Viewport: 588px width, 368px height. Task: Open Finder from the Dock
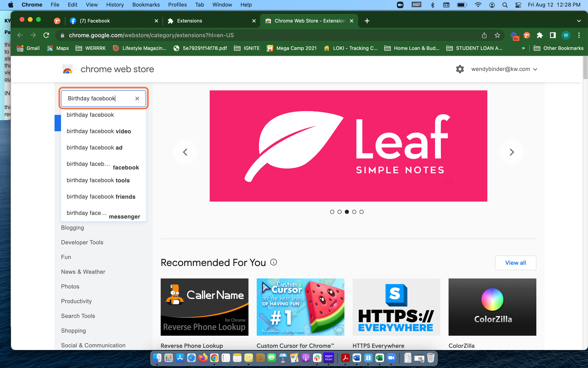(x=157, y=358)
